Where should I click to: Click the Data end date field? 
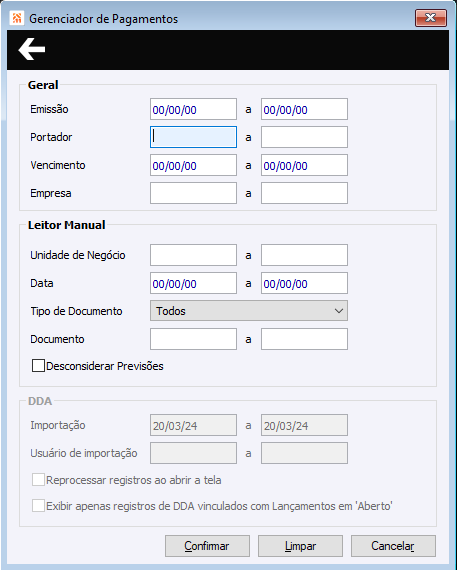tap(304, 283)
